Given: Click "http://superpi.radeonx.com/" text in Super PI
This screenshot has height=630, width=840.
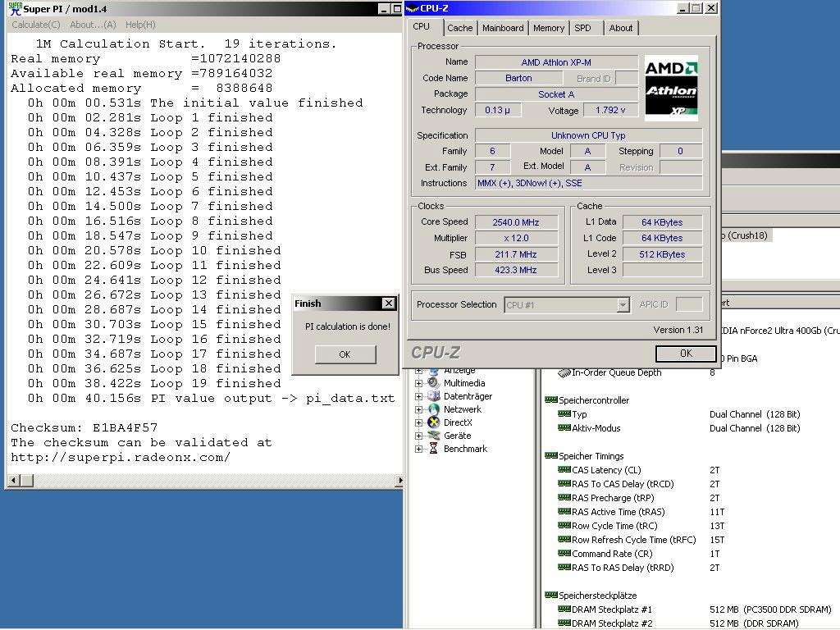Looking at the screenshot, I should 121,457.
